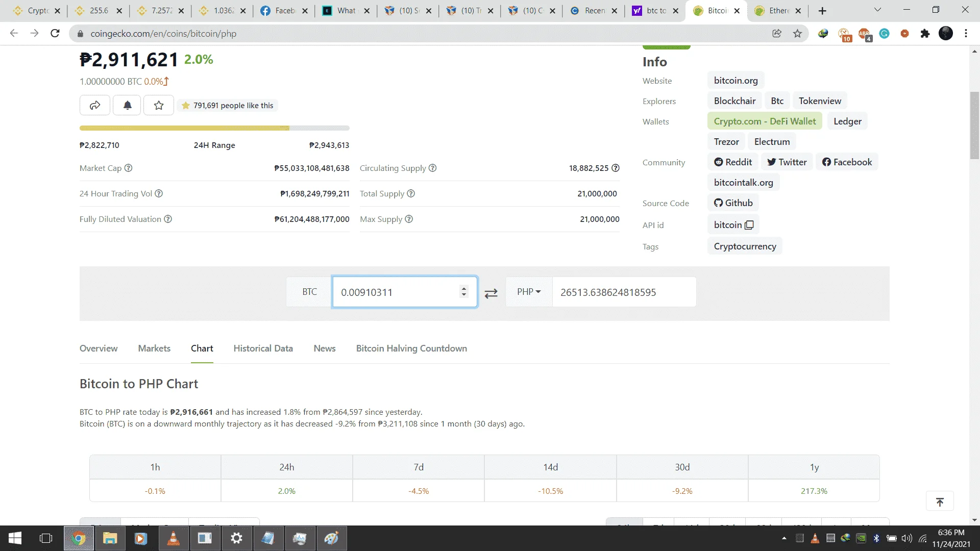Click the share page icon in address bar

click(777, 33)
